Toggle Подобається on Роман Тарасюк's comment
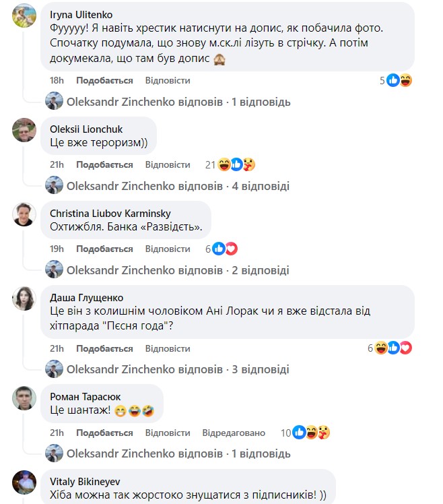Viewport: 443px width, 504px height. pyautogui.click(x=104, y=433)
